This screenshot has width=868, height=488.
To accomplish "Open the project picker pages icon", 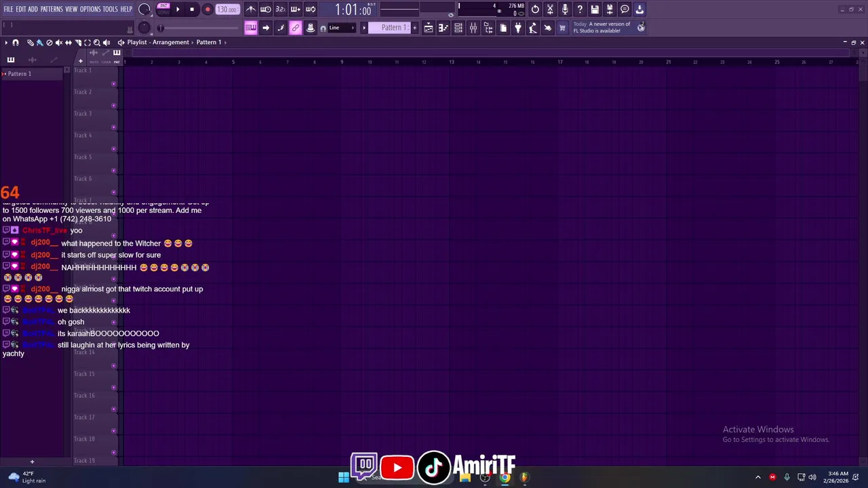I will [503, 28].
